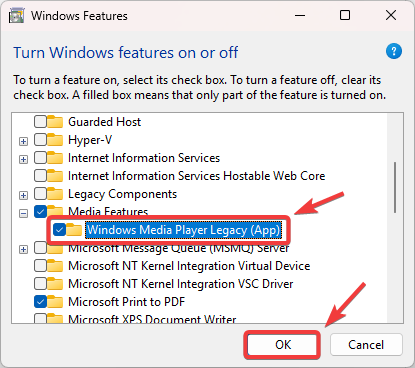Click the Hostable Web Core folder icon
The width and height of the screenshot is (415, 368).
(55, 176)
